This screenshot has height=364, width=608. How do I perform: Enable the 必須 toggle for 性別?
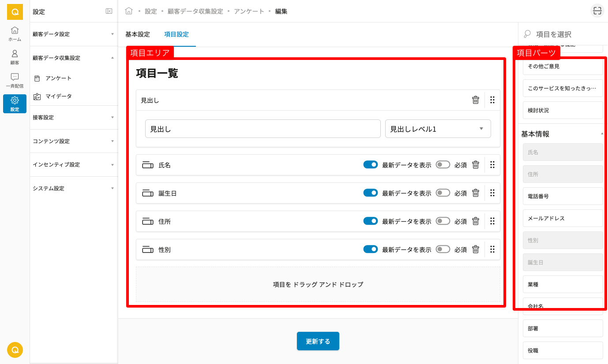pos(443,249)
